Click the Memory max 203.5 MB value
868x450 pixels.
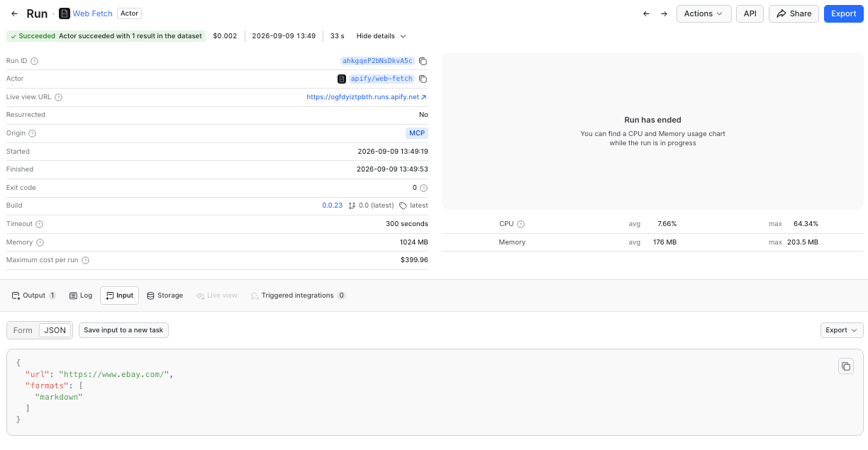[x=803, y=242]
